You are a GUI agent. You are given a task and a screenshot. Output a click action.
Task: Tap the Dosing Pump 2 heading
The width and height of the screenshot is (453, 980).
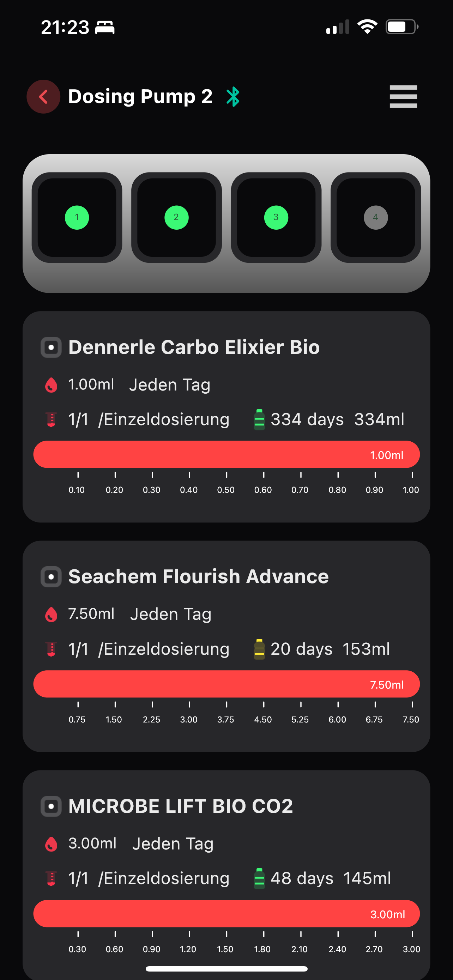(140, 97)
